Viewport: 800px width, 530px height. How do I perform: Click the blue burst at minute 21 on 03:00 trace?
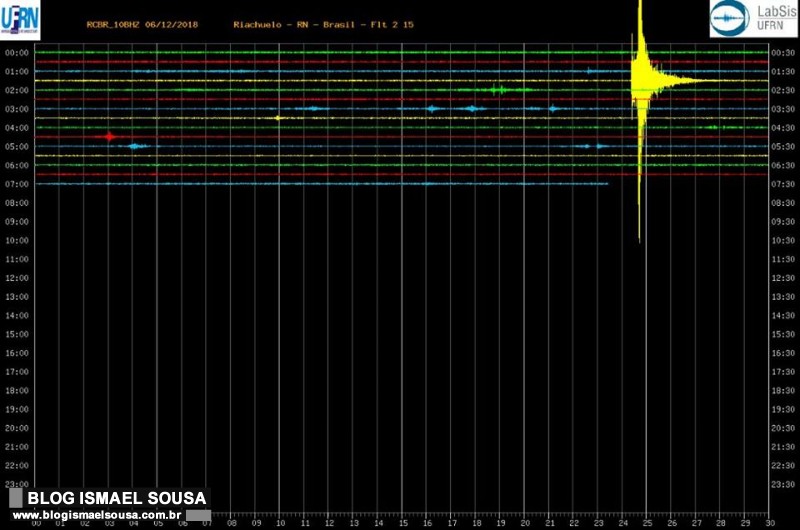[553, 109]
